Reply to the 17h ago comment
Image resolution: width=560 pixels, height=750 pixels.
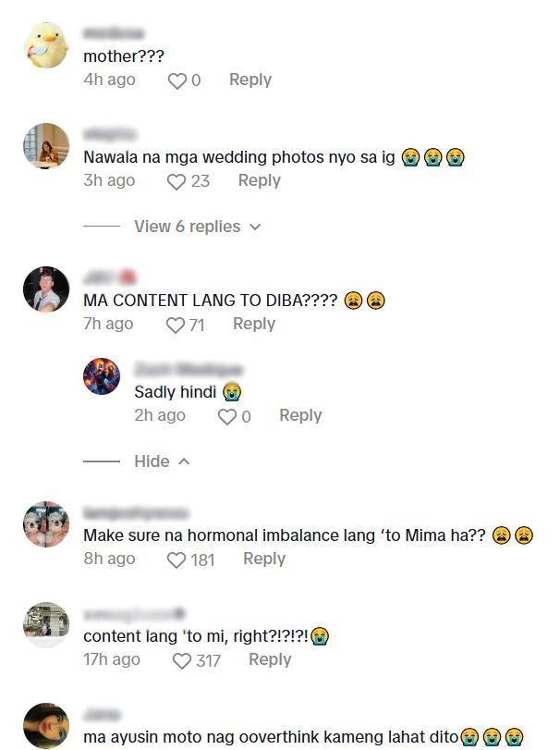270,659
